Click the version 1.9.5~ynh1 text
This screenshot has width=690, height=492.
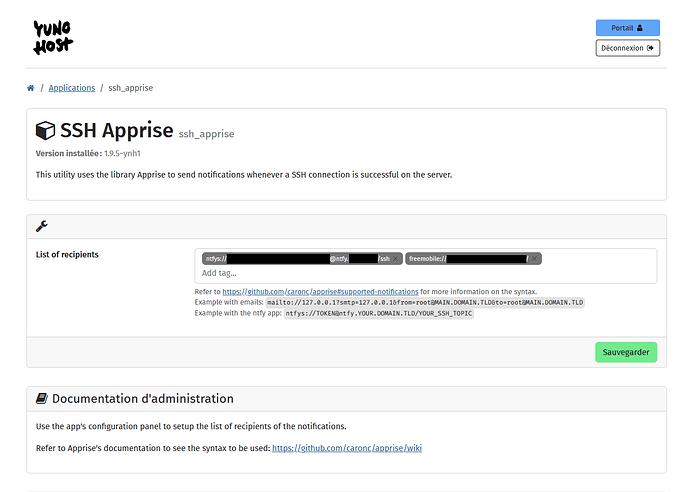(x=122, y=154)
